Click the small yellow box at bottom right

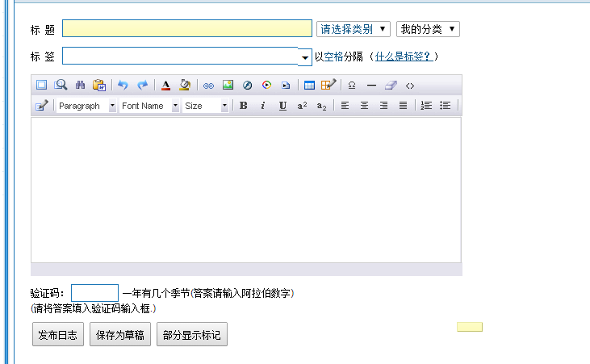pyautogui.click(x=470, y=327)
